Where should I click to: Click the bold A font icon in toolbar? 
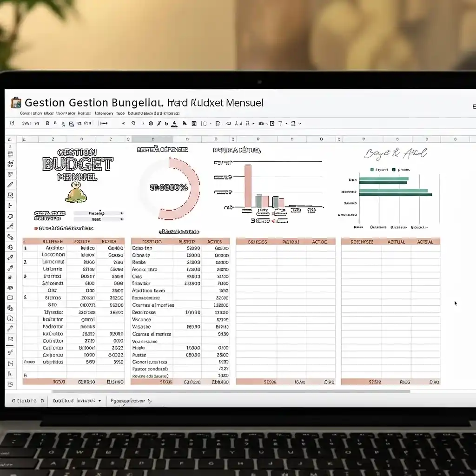click(x=185, y=124)
